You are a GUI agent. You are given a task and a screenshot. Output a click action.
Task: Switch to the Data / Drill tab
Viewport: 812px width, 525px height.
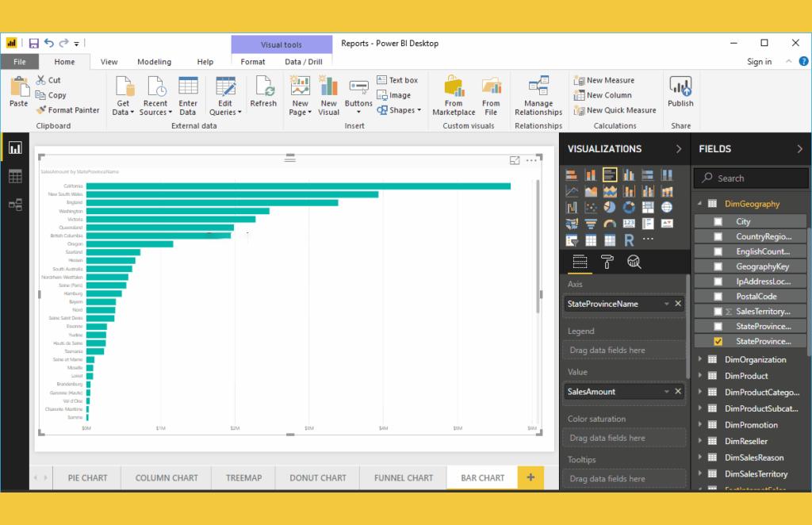click(304, 62)
